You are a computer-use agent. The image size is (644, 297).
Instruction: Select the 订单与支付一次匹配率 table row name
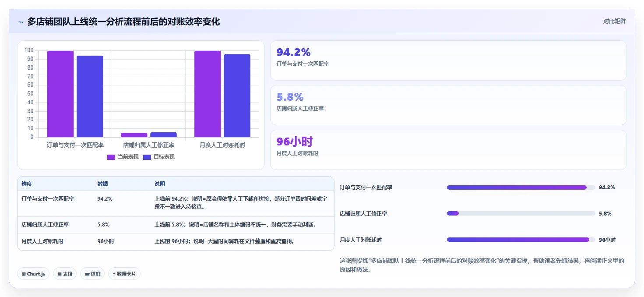[x=48, y=199]
